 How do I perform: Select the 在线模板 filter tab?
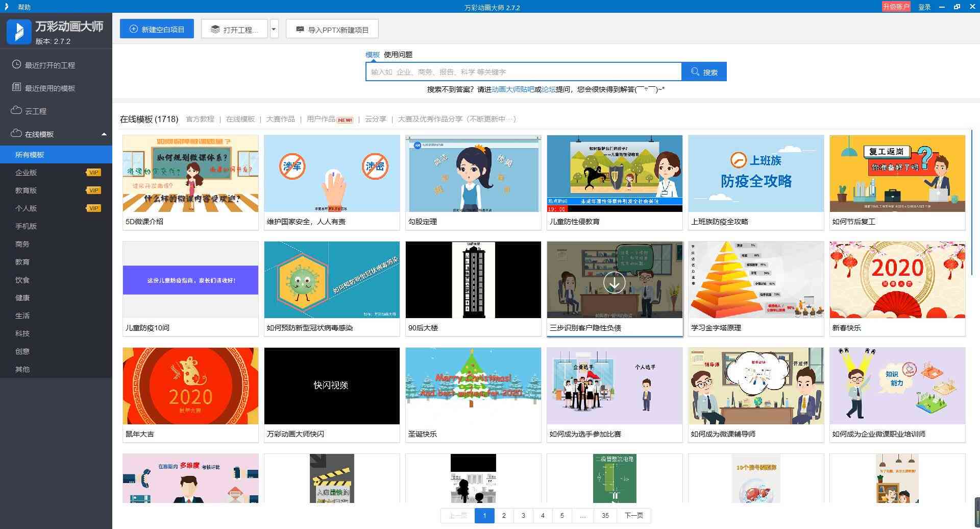[240, 119]
